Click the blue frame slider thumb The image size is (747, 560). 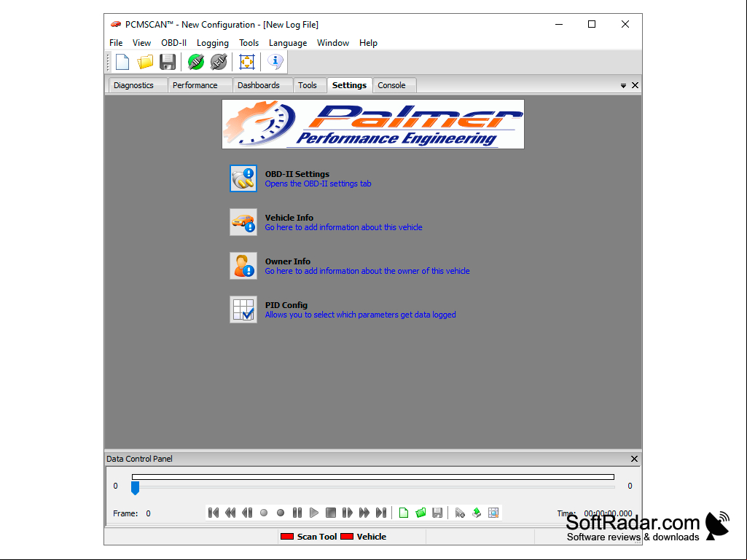point(136,488)
